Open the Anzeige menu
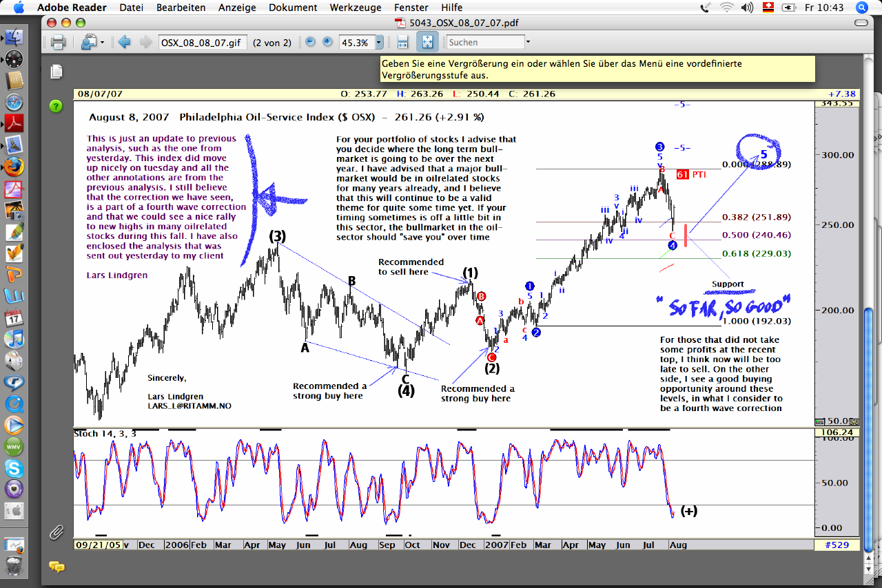 (237, 8)
